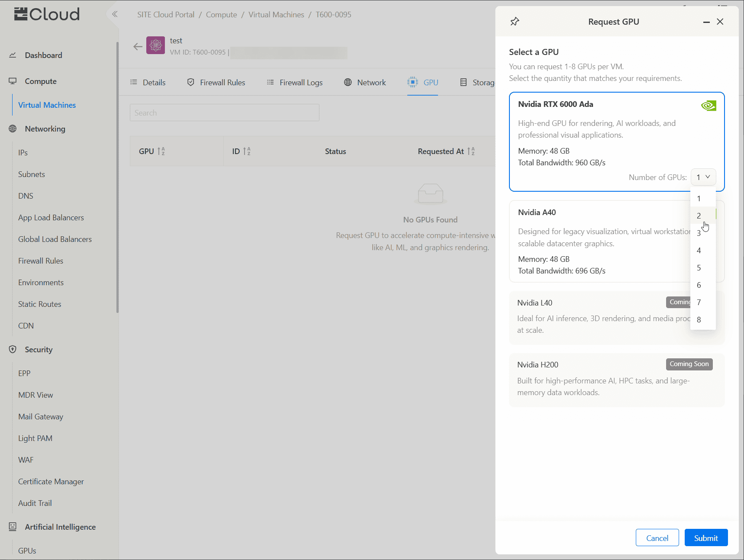744x560 pixels.
Task: Choose 8 from the GPU count list
Action: coord(699,320)
